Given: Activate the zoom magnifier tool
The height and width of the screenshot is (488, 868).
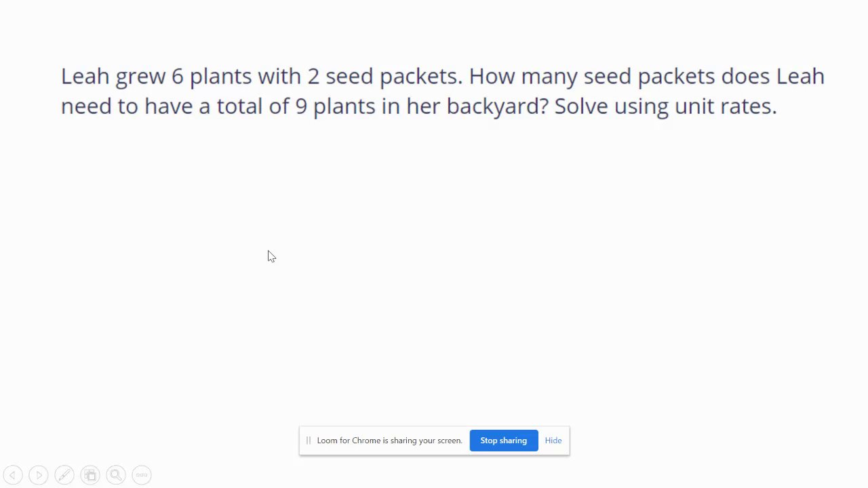Looking at the screenshot, I should [x=116, y=475].
